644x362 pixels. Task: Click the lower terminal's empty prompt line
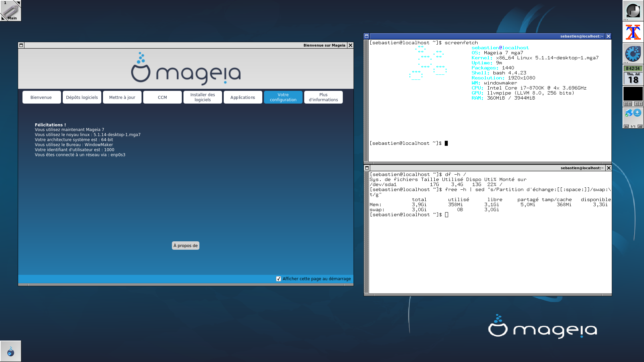409,215
